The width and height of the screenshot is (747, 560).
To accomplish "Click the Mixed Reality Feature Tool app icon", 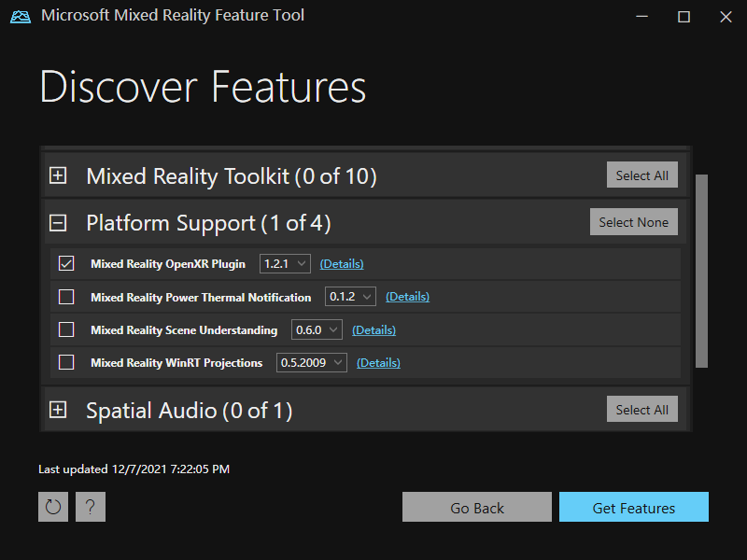I will click(21, 16).
